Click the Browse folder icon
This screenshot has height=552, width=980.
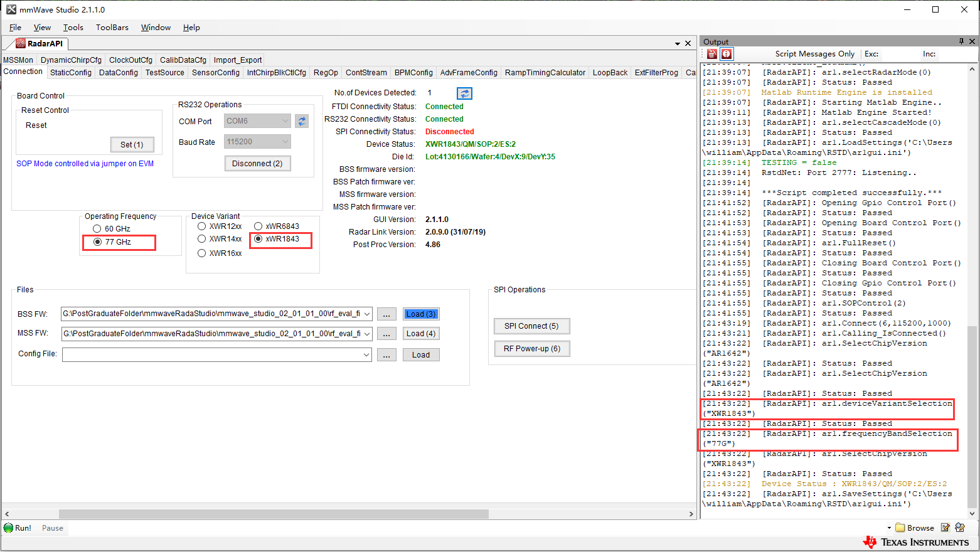pos(900,528)
